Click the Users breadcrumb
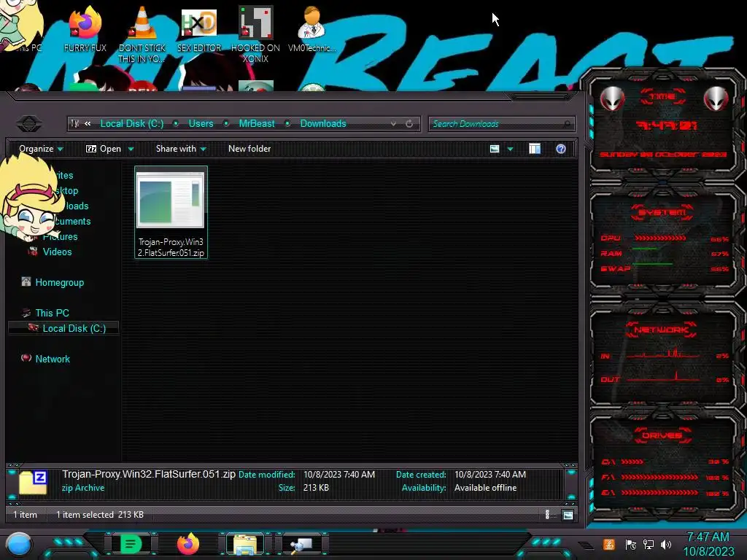747x560 pixels. pos(201,123)
